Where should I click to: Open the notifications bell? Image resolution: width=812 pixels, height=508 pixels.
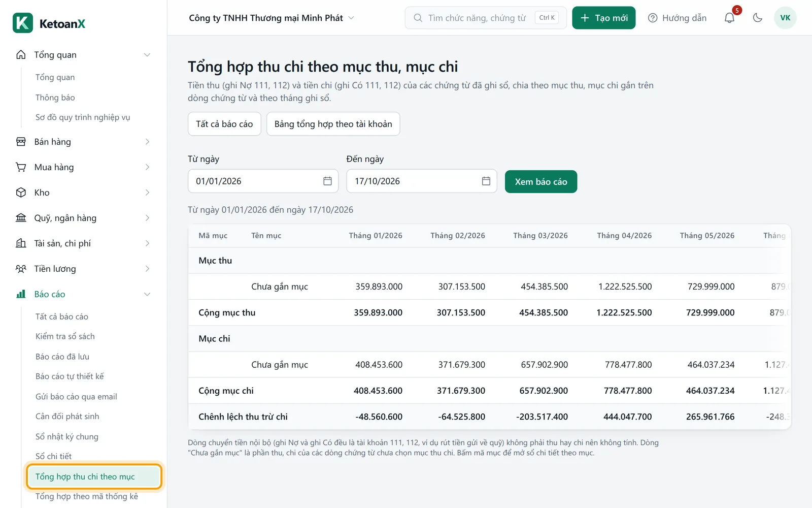[x=729, y=18]
